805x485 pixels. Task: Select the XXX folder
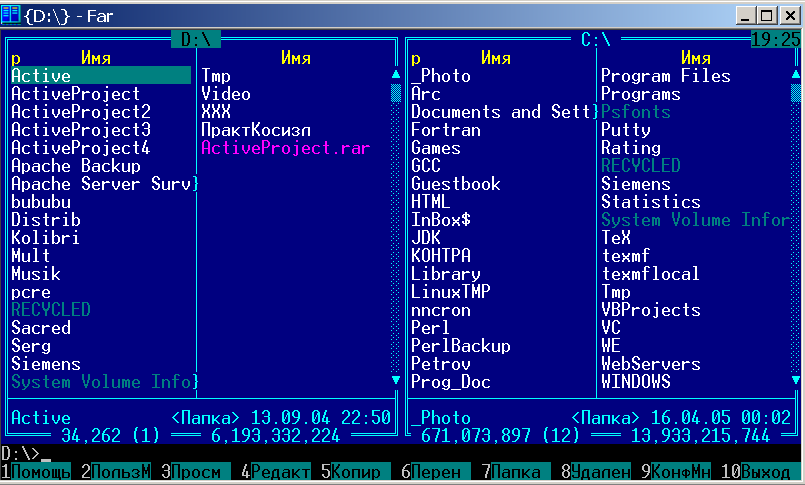[216, 112]
